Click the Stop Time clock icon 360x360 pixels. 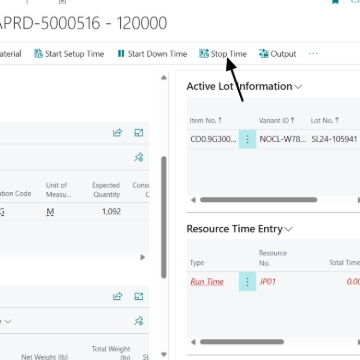click(204, 54)
